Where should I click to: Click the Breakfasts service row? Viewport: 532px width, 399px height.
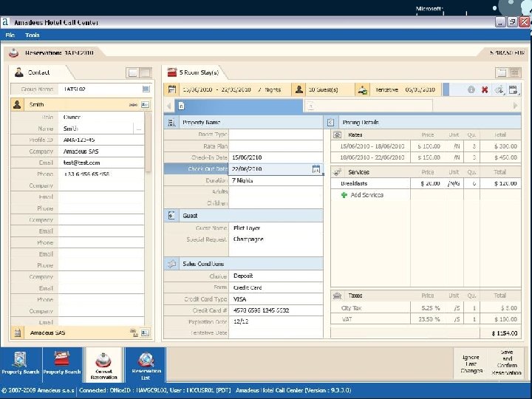pyautogui.click(x=426, y=183)
